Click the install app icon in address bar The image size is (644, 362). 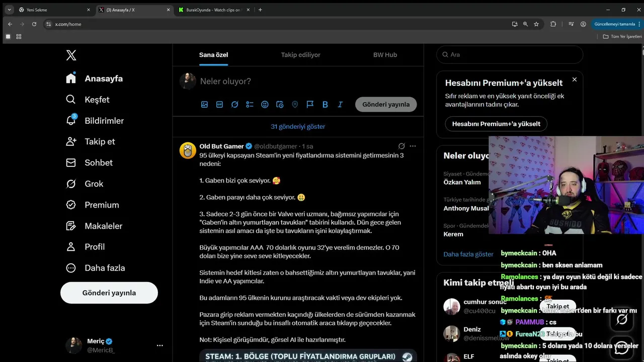[514, 24]
